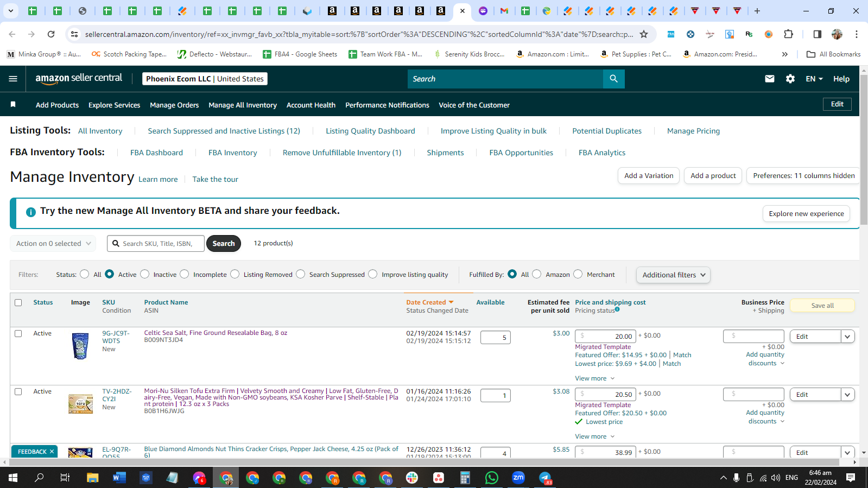
Task: Open the Add Products menu item
Action: click(57, 105)
